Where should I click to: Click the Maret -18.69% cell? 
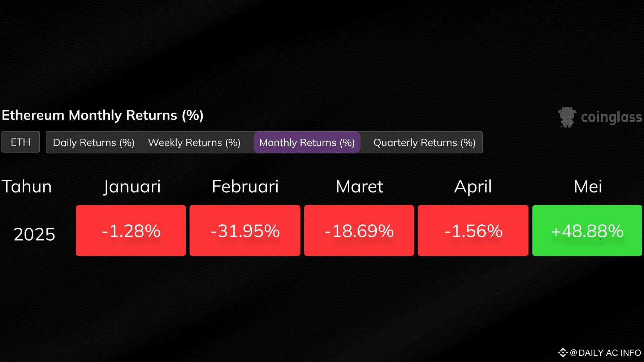tap(359, 230)
